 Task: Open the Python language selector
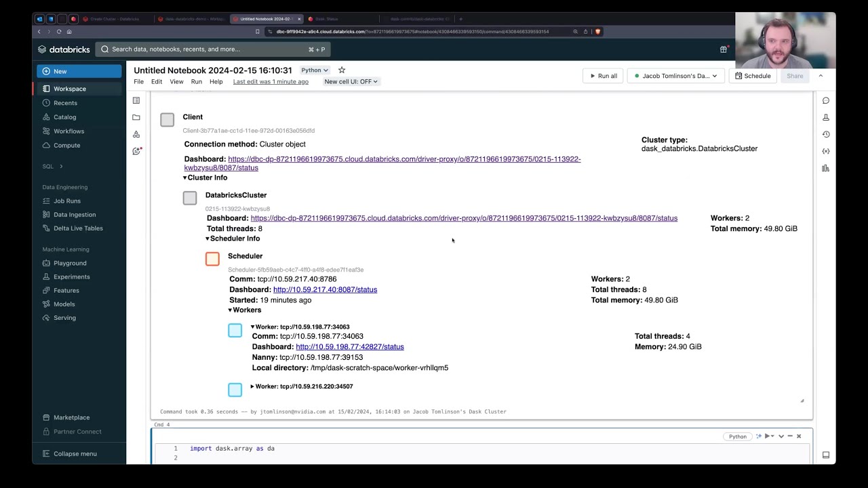315,70
